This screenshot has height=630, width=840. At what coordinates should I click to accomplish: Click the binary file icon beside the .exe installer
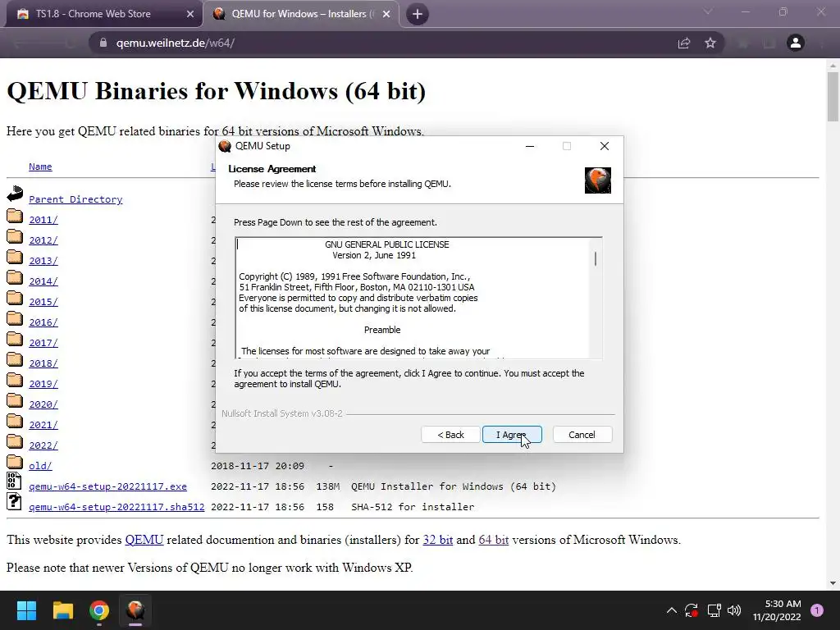click(x=14, y=481)
